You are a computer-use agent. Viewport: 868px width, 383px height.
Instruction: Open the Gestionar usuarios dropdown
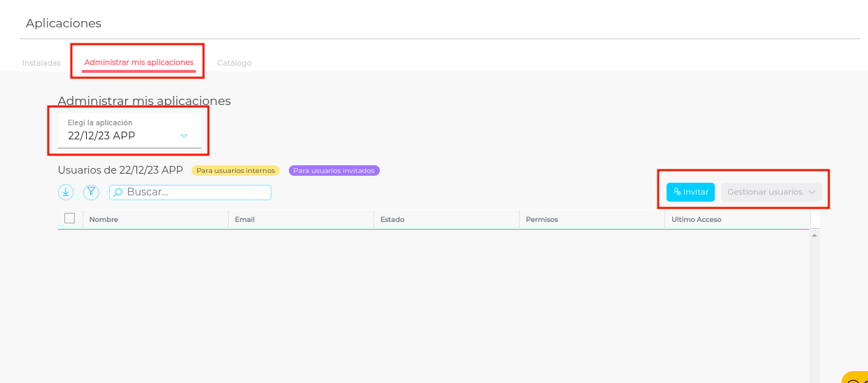pyautogui.click(x=771, y=192)
